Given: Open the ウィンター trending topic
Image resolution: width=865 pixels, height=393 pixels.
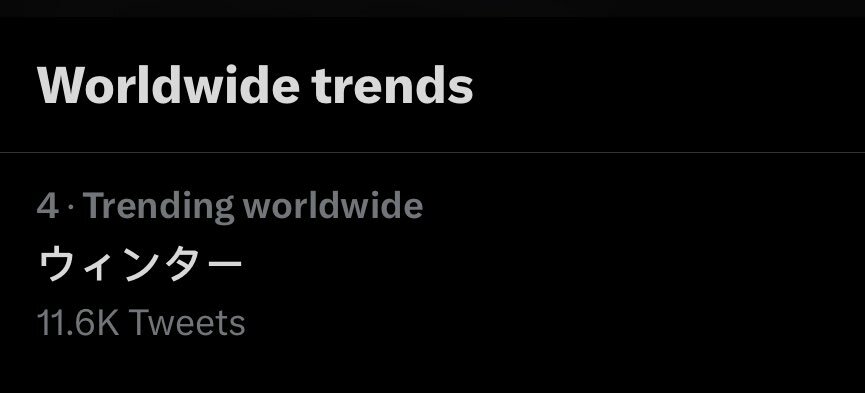Looking at the screenshot, I should tap(140, 264).
